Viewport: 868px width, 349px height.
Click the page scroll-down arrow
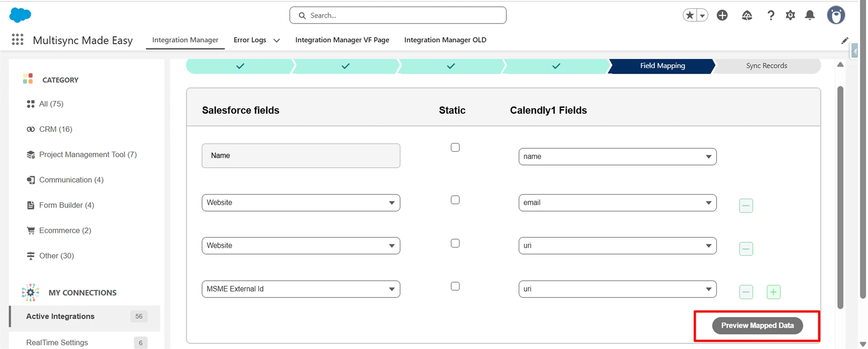point(863,344)
